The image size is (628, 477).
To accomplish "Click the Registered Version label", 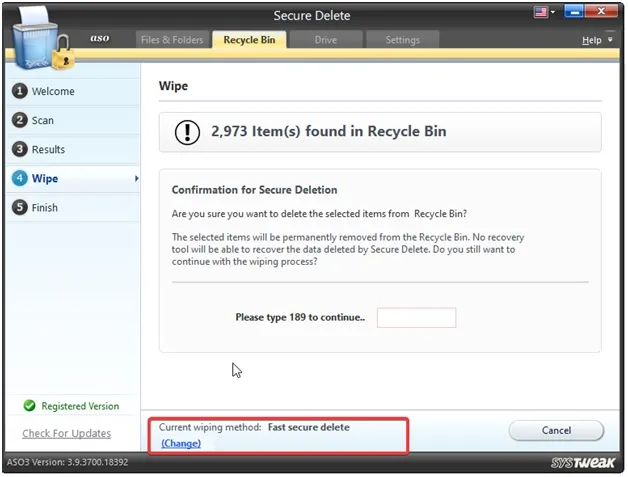I will tap(80, 406).
